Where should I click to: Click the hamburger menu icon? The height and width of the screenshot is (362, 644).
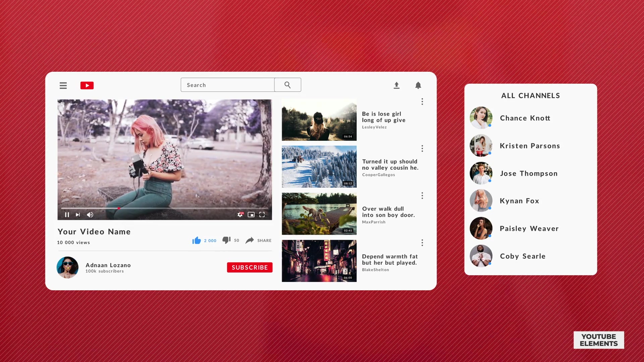pyautogui.click(x=63, y=85)
